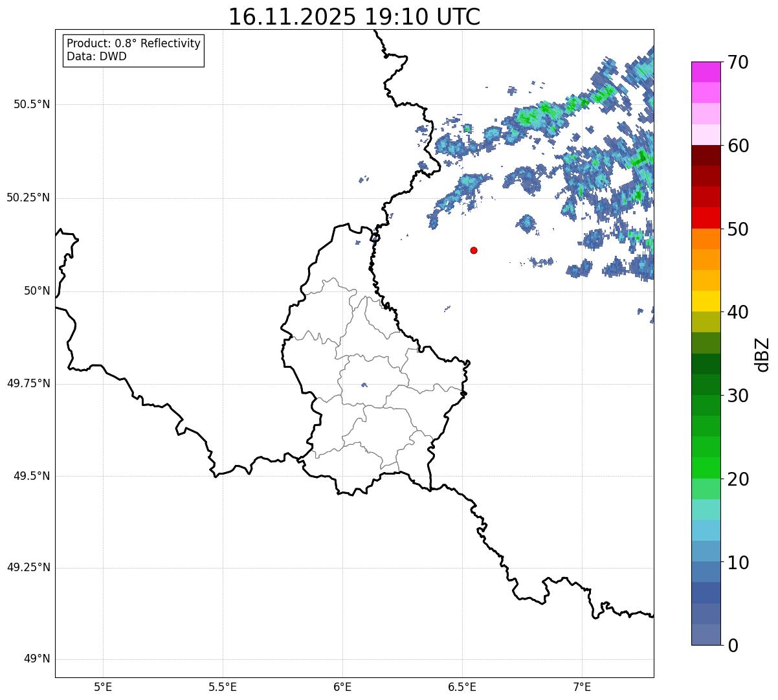The image size is (778, 700).
Task: Select the bright green segment just above 20
Action: point(706,468)
